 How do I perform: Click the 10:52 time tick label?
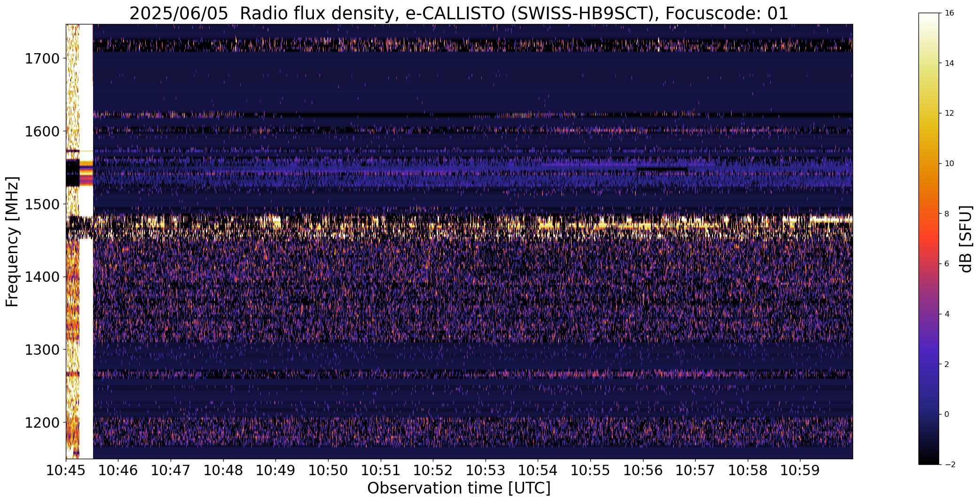point(433,470)
